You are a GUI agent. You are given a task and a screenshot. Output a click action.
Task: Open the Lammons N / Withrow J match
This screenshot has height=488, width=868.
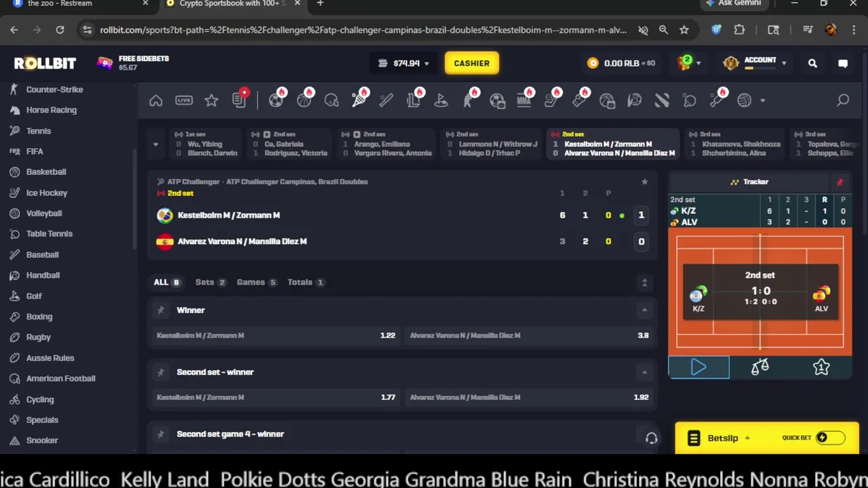click(x=492, y=144)
